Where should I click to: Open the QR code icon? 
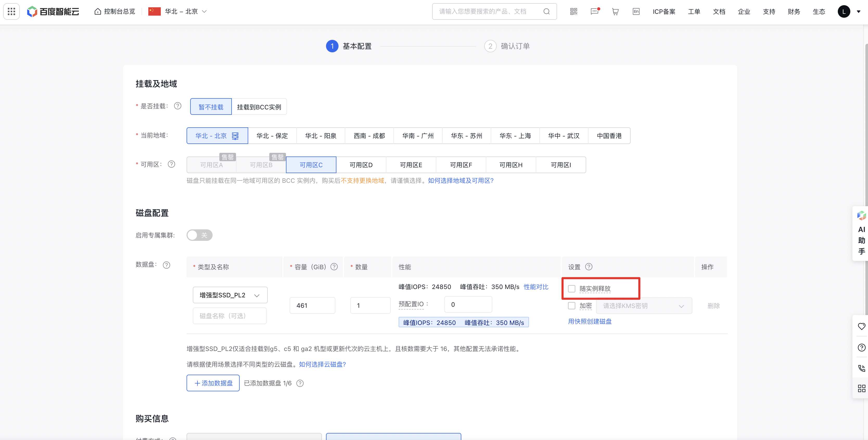coord(573,11)
